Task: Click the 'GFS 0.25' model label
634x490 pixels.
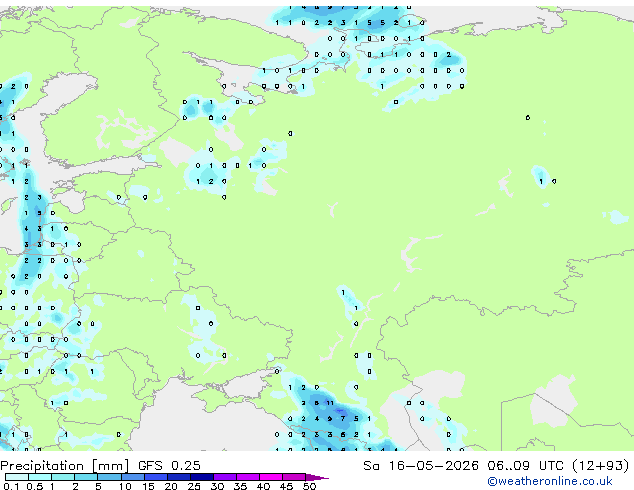Action: (169, 466)
